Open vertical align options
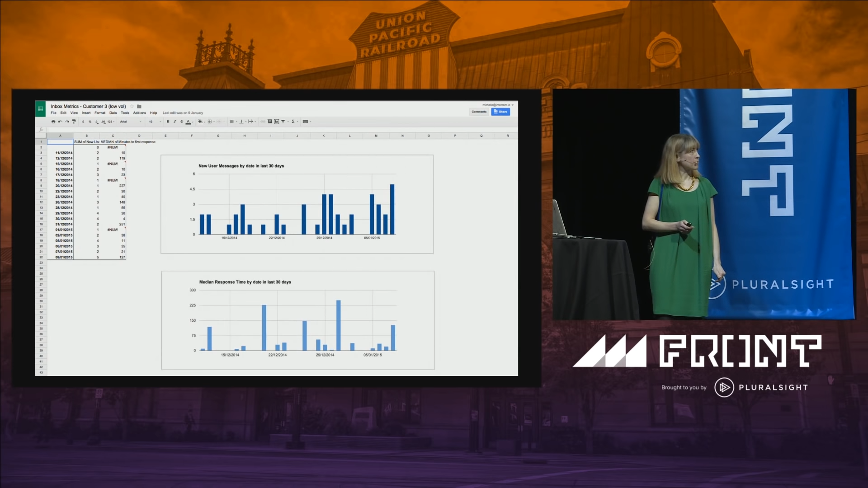This screenshot has height=488, width=868. coord(242,122)
